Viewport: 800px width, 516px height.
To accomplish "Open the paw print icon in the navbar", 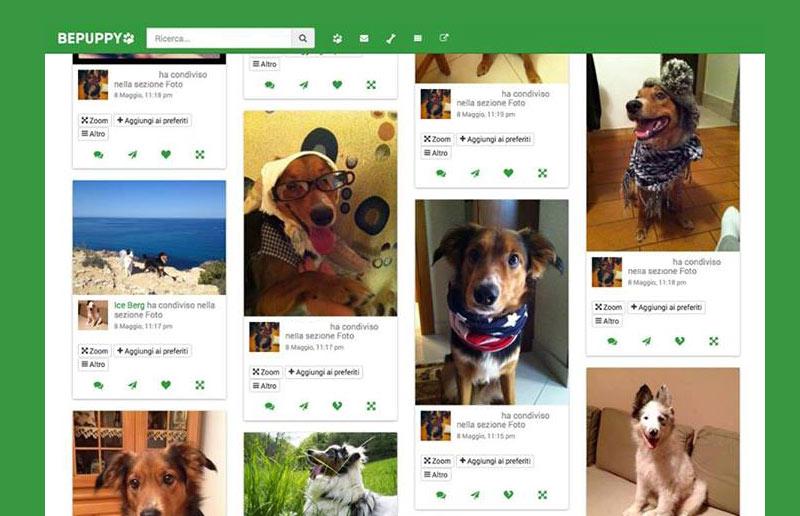I will 337,38.
